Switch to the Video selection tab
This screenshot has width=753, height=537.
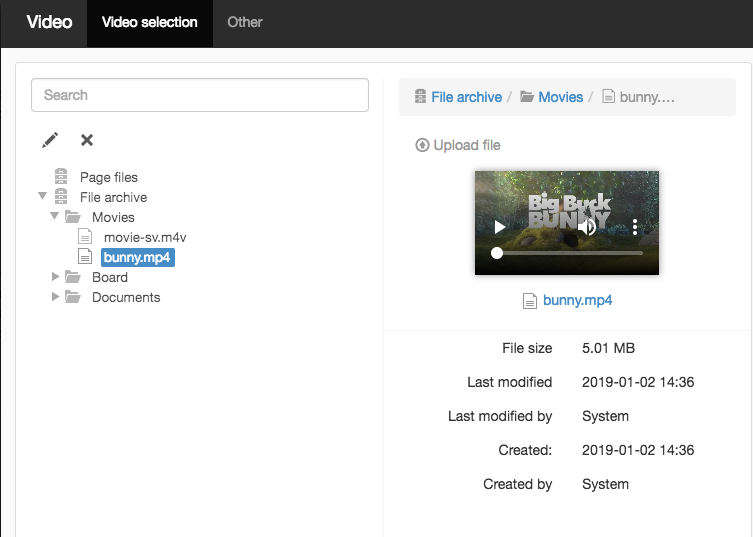coord(150,23)
